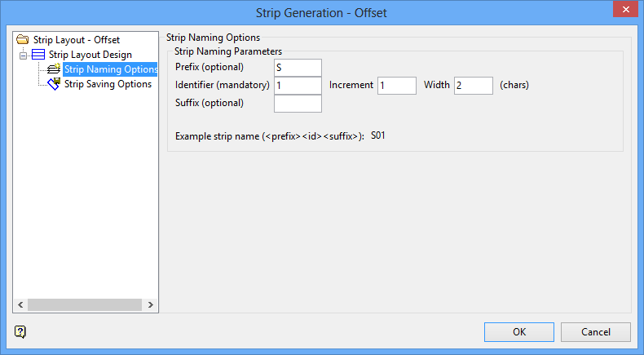Collapse the Strip Layout Design tree node
Image resolution: width=644 pixels, height=355 pixels.
pyautogui.click(x=23, y=55)
